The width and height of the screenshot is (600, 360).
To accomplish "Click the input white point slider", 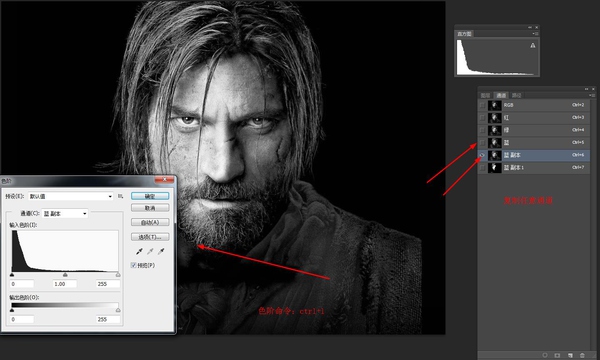I will coord(118,275).
